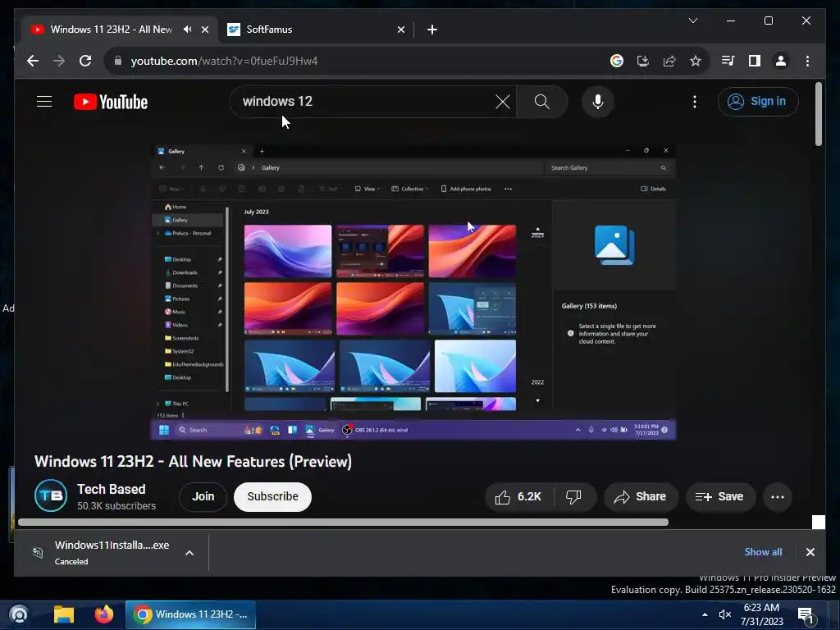Click the 50.3K subscribers text
This screenshot has width=840, height=630.
point(116,505)
